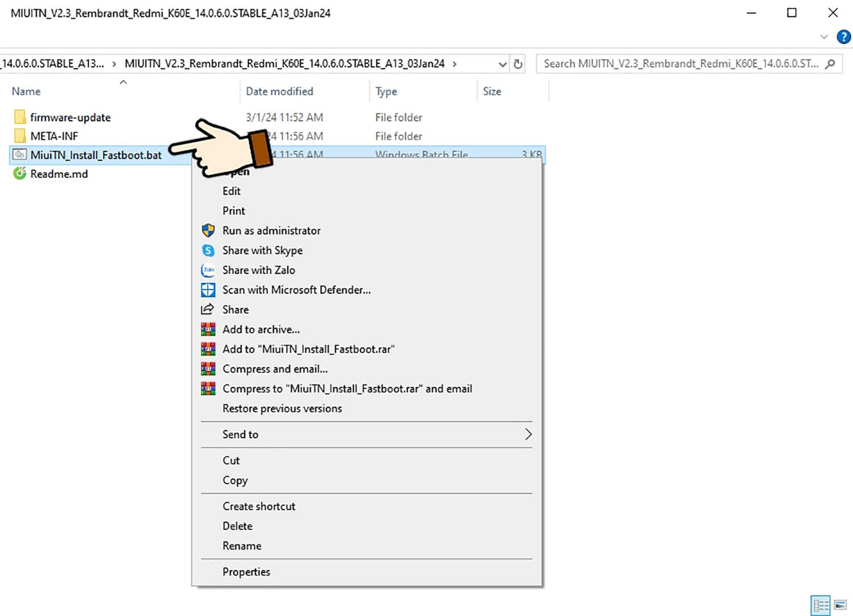This screenshot has height=616, width=853.
Task: Click WinRAR icon beside Add to archive
Action: pos(208,329)
